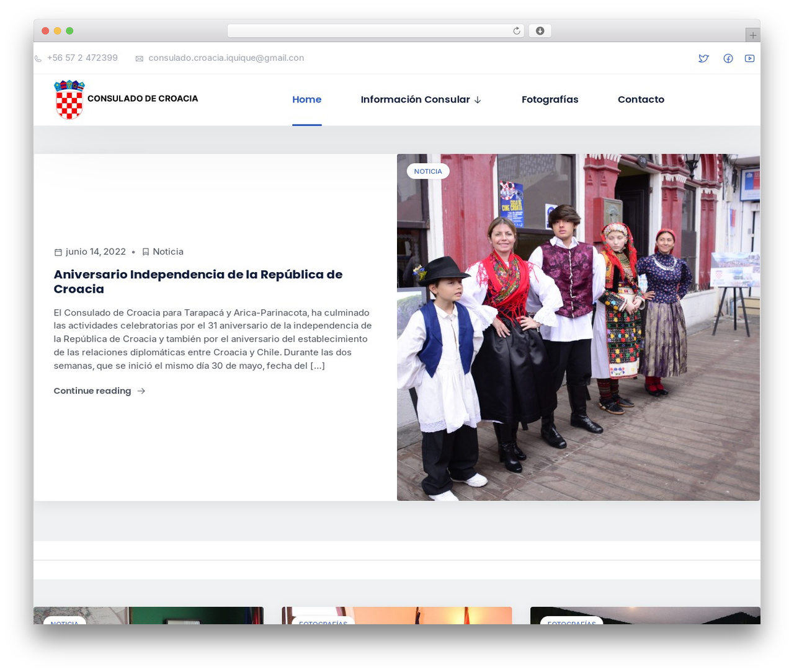Open the Twitter social icon
Viewport: 794px width, 672px height.
click(x=703, y=58)
